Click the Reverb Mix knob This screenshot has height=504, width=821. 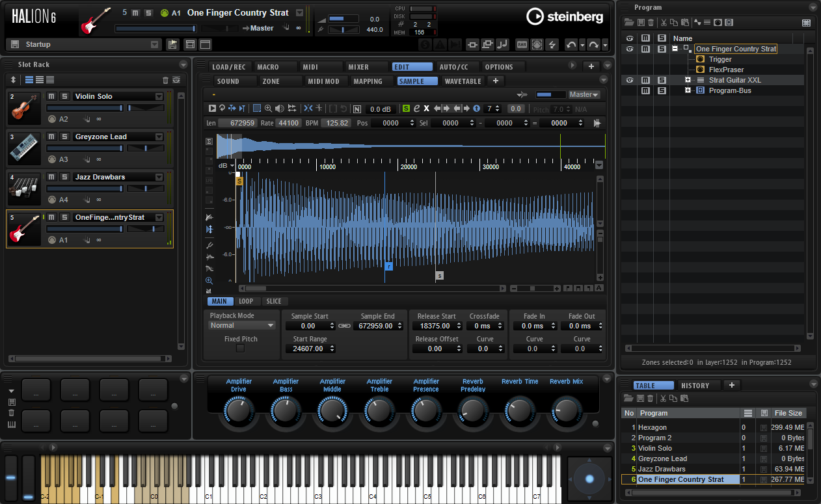[x=567, y=411]
